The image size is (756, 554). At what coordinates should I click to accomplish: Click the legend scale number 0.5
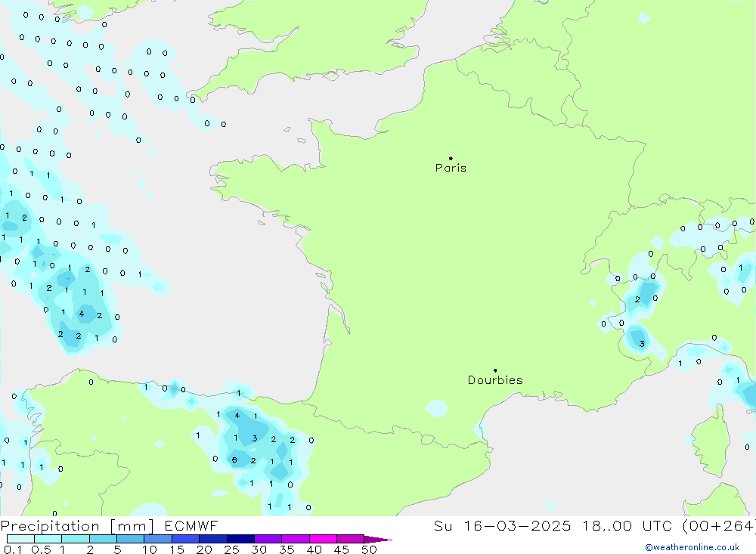pyautogui.click(x=41, y=549)
